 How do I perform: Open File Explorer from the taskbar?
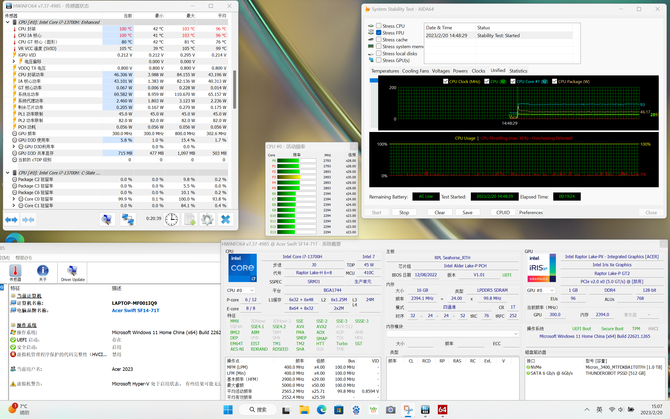[304, 410]
